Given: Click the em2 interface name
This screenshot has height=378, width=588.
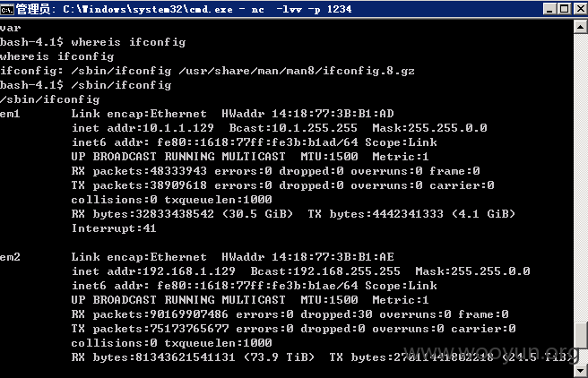Looking at the screenshot, I should click(10, 257).
